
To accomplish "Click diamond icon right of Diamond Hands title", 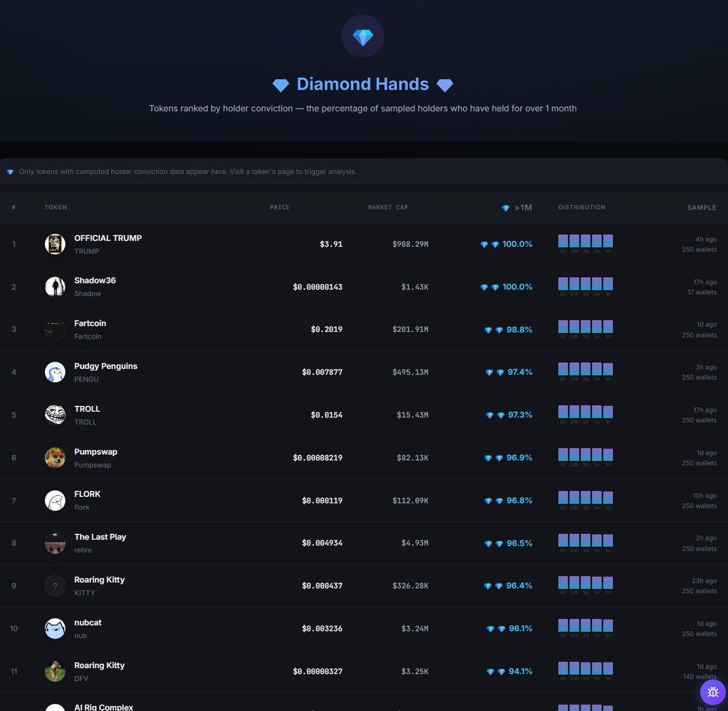I will [445, 85].
